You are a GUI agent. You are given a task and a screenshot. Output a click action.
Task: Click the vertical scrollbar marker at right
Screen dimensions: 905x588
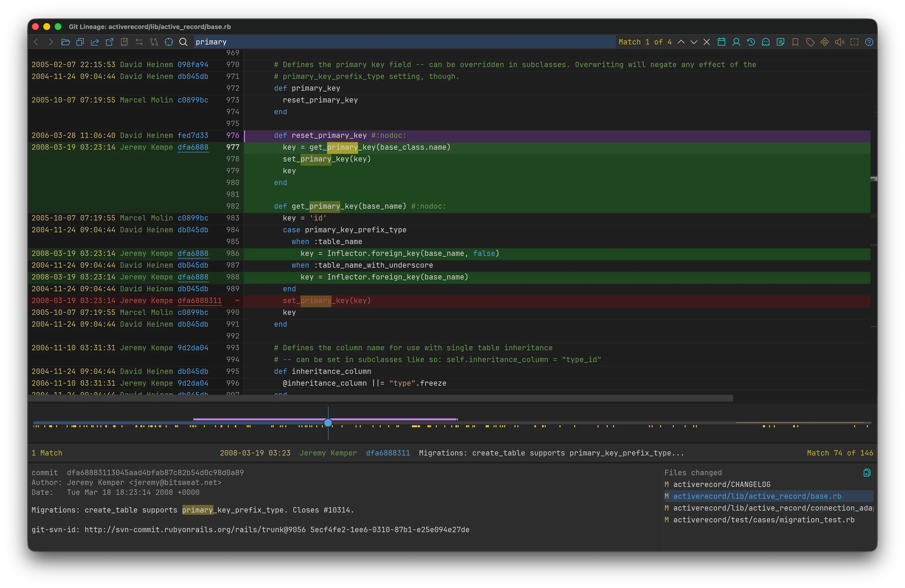(874, 179)
